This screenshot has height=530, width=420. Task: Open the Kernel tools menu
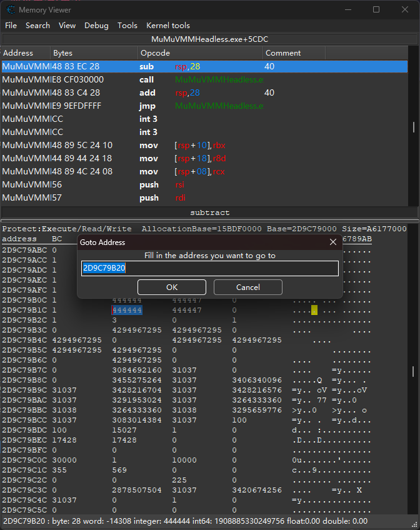pyautogui.click(x=168, y=26)
